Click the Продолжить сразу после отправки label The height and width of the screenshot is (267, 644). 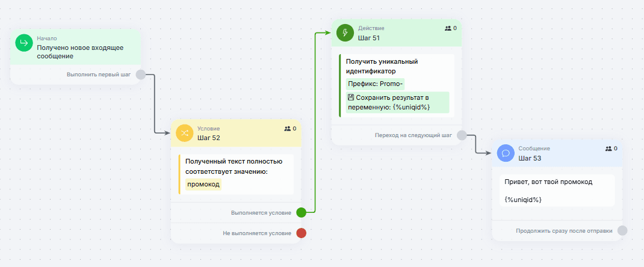(x=565, y=230)
